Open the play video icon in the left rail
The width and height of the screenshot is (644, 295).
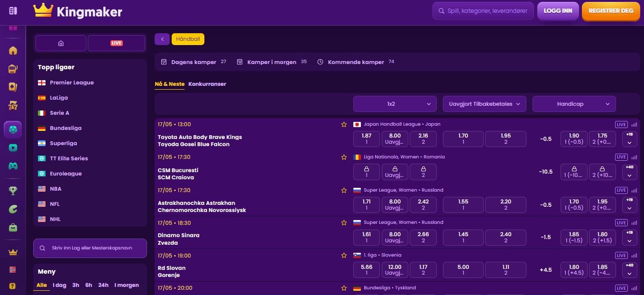click(13, 148)
